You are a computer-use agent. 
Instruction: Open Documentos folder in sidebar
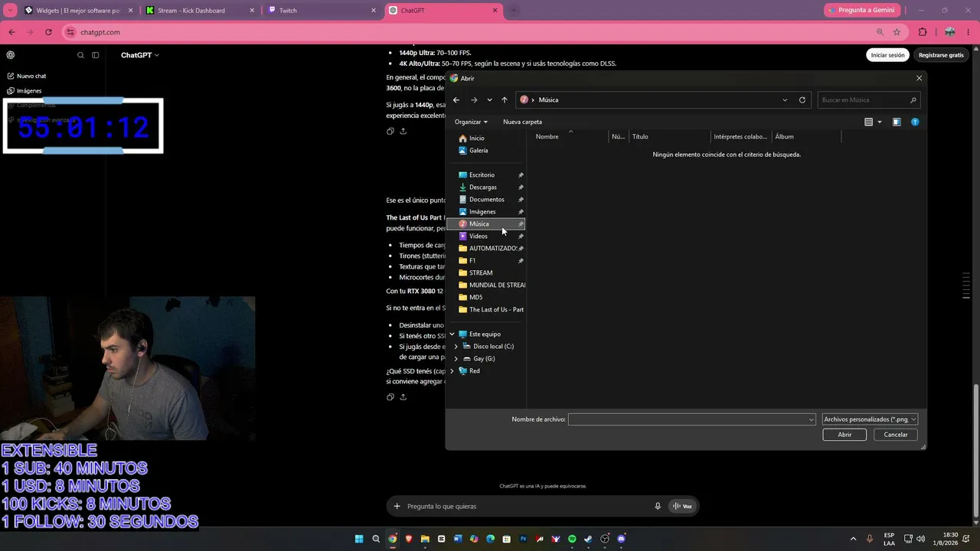[x=486, y=200]
